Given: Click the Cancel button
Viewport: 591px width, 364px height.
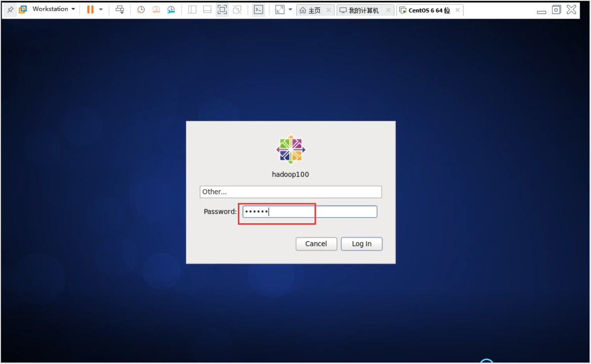Looking at the screenshot, I should pos(316,243).
